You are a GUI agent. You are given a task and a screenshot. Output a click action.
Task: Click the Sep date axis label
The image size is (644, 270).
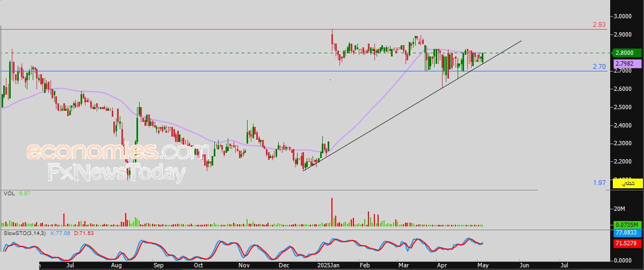click(158, 266)
